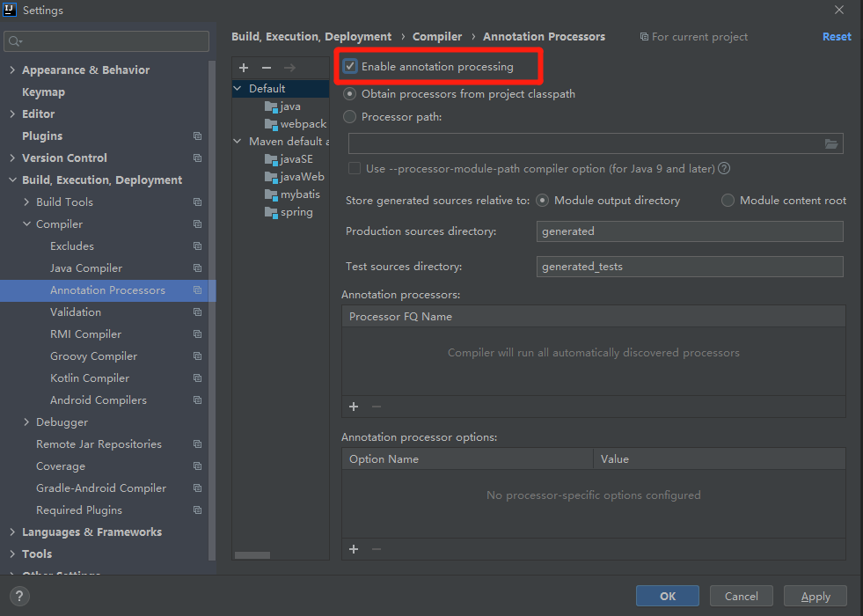The image size is (863, 616).
Task: Toggle Use --processor-module-path compiler option checkbox
Action: click(355, 168)
